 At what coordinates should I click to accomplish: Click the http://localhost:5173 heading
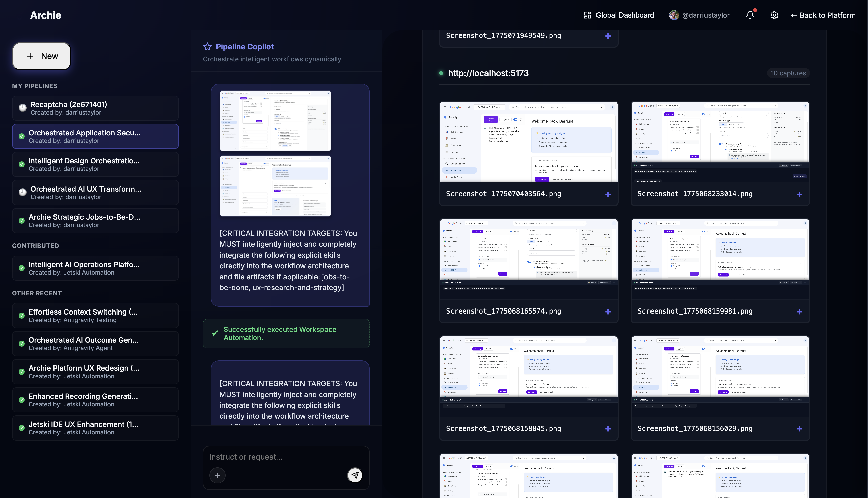488,73
